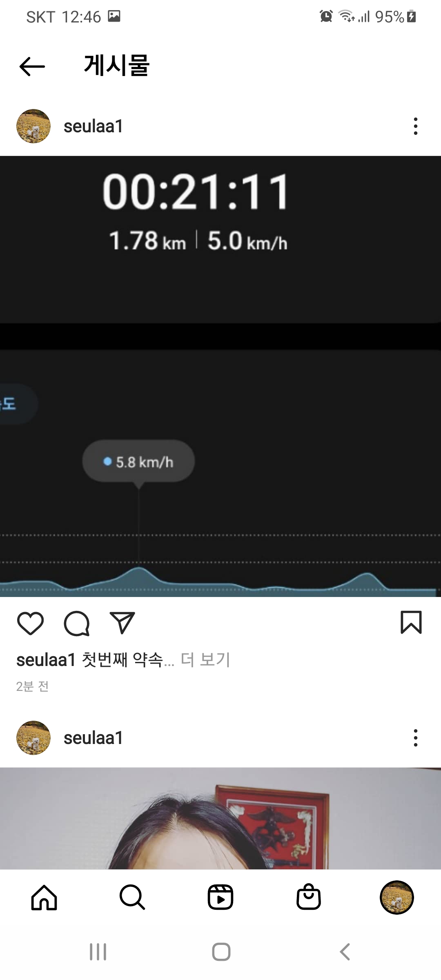
Task: Open comments with the speech bubble icon
Action: pos(77,623)
